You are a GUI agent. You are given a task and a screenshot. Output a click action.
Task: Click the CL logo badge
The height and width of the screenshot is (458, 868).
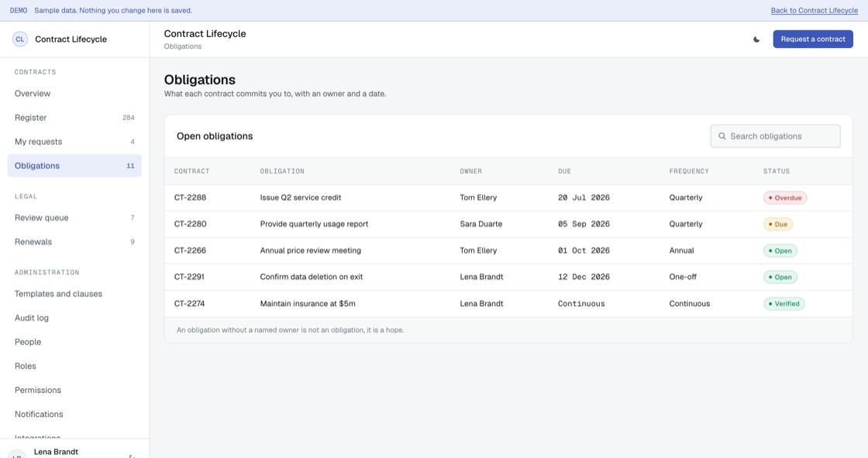point(20,40)
